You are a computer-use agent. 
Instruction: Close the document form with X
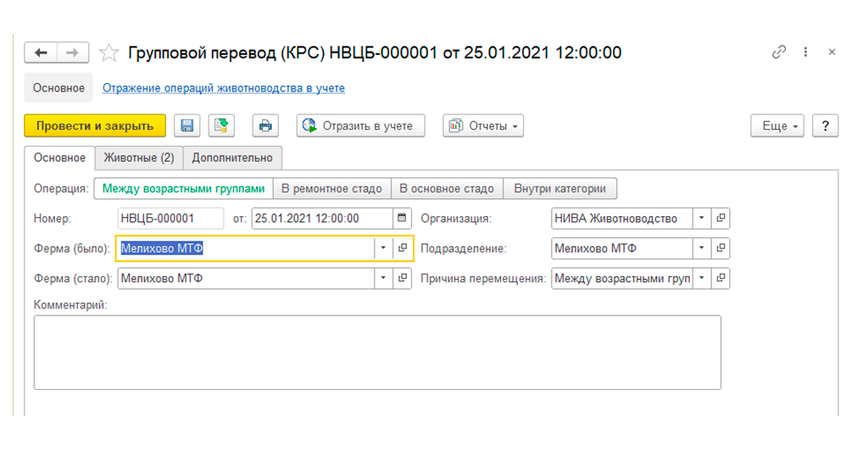pos(832,52)
